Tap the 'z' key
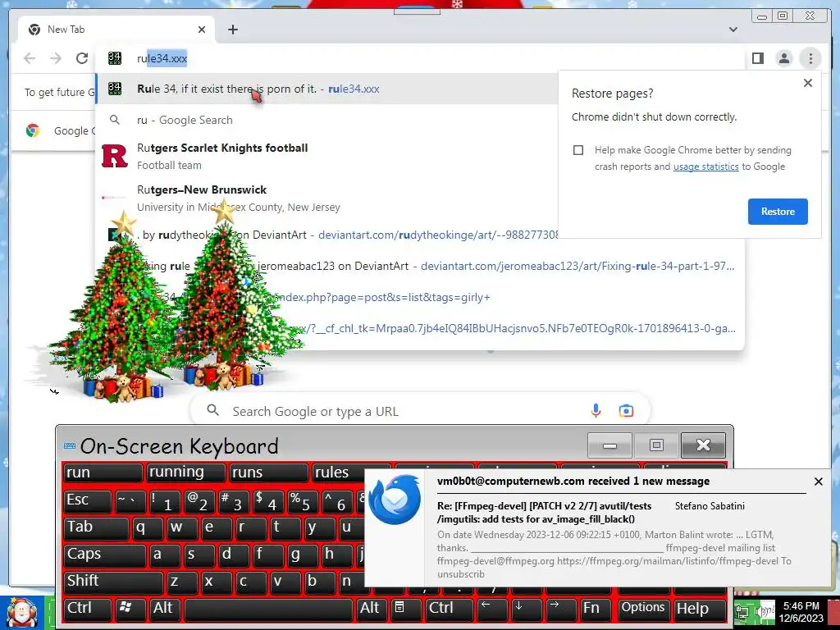Screen dimensions: 840x630 (x=181, y=582)
